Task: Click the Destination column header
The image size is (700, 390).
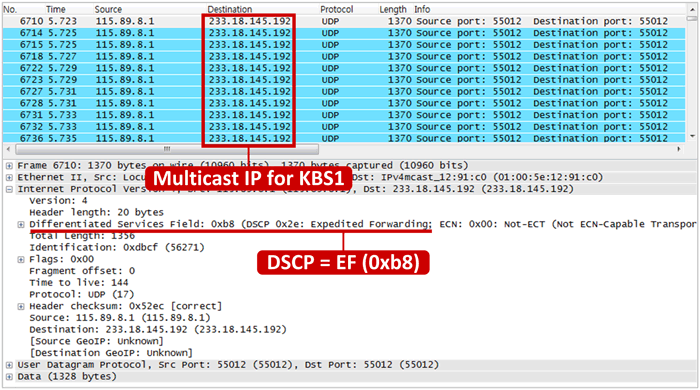Action: tap(229, 9)
